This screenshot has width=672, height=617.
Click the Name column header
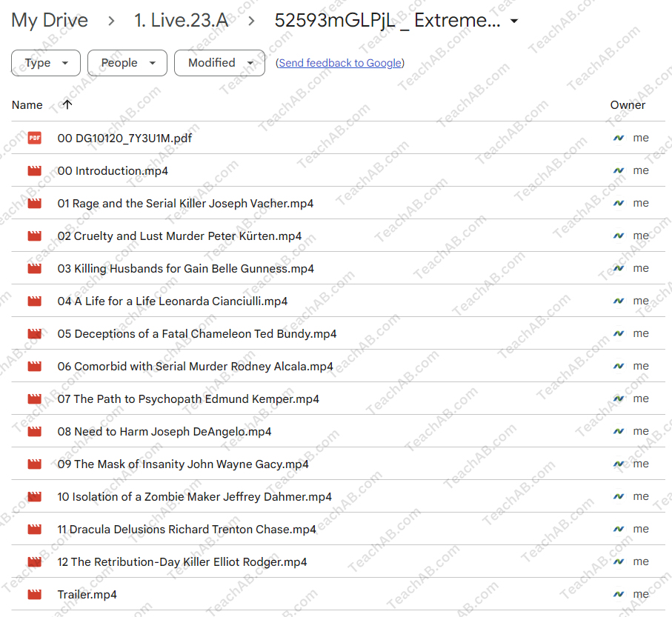(x=27, y=105)
